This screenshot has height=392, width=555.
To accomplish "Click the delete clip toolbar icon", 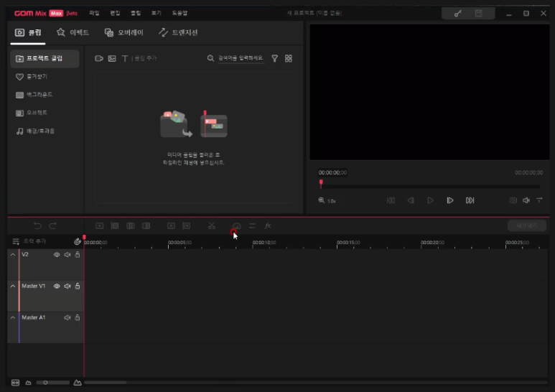I will point(171,225).
